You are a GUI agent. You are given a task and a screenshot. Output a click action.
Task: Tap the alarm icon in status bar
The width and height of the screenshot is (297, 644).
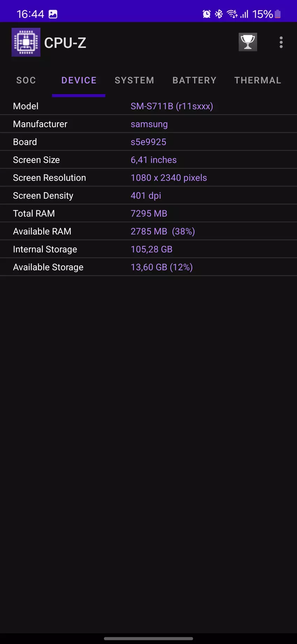coord(207,14)
